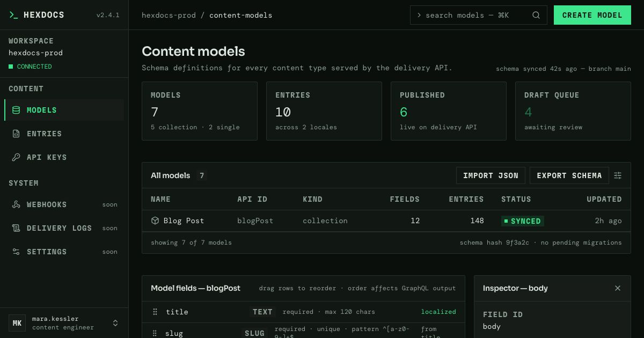644x338 pixels.
Task: Click the 'Inspector — body' heading
Action: [x=515, y=288]
